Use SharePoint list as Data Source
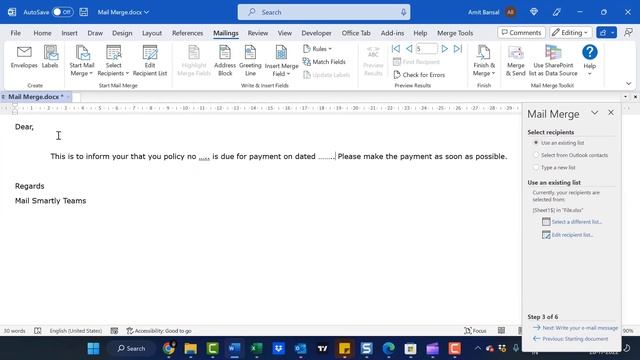640x360 pixels. [553, 61]
